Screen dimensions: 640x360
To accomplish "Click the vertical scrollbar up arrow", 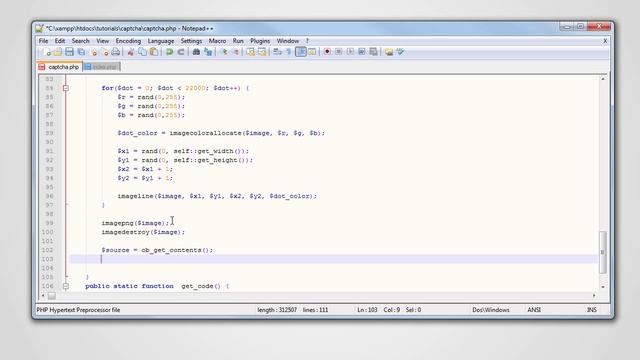I will [603, 79].
